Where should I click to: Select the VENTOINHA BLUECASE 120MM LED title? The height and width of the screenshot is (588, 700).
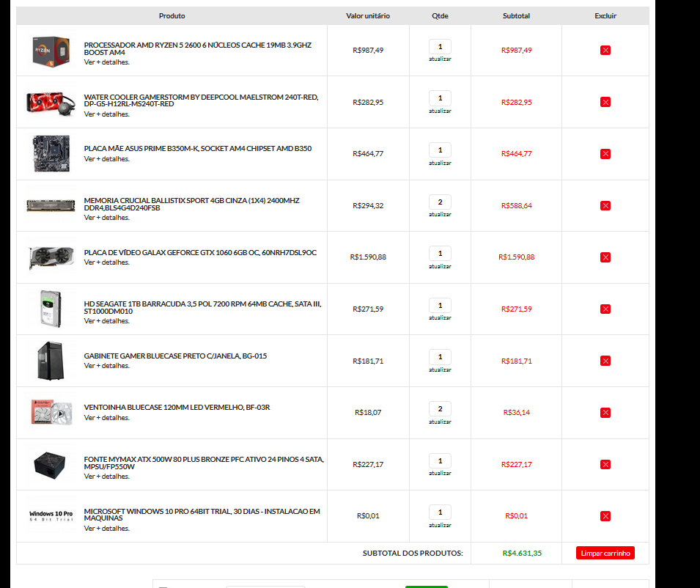[x=177, y=407]
